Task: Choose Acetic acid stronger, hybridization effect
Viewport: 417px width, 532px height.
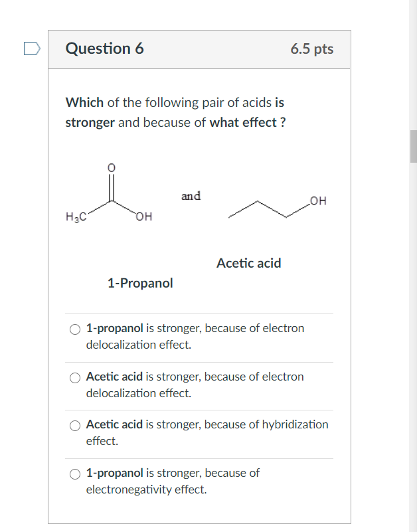Action: [75, 426]
